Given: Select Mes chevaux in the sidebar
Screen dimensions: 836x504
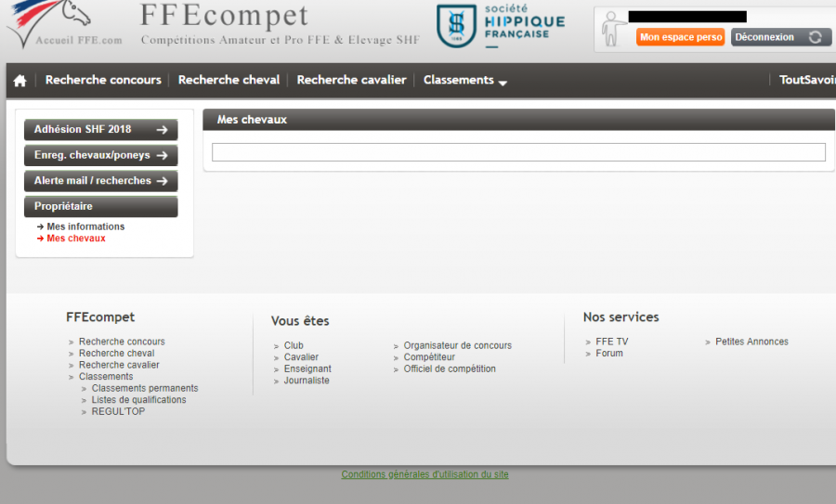Looking at the screenshot, I should point(76,239).
